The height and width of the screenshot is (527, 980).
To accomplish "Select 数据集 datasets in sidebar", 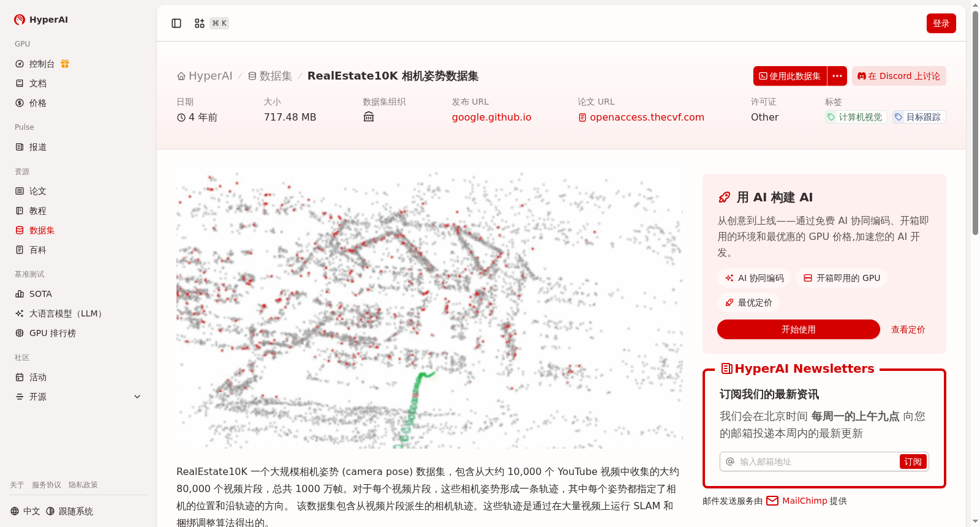I will [x=78, y=230].
